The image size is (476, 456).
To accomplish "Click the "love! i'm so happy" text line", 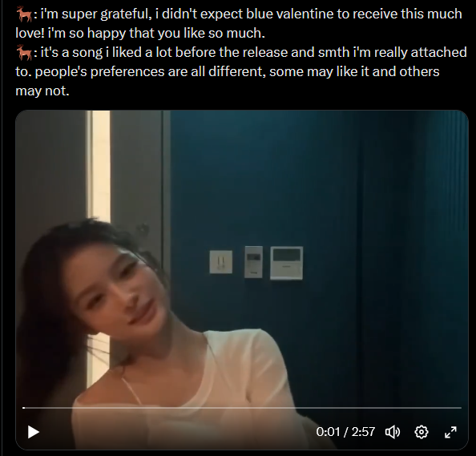I will point(140,33).
